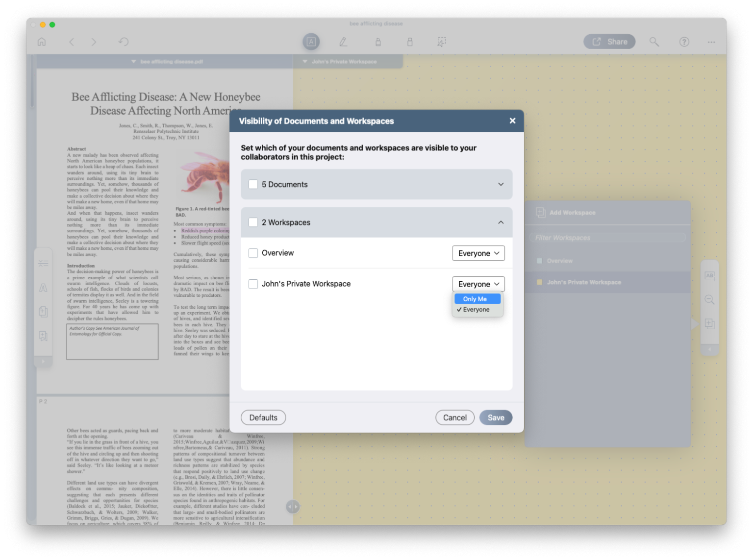Click the Undo icon
753x560 pixels.
tap(123, 42)
